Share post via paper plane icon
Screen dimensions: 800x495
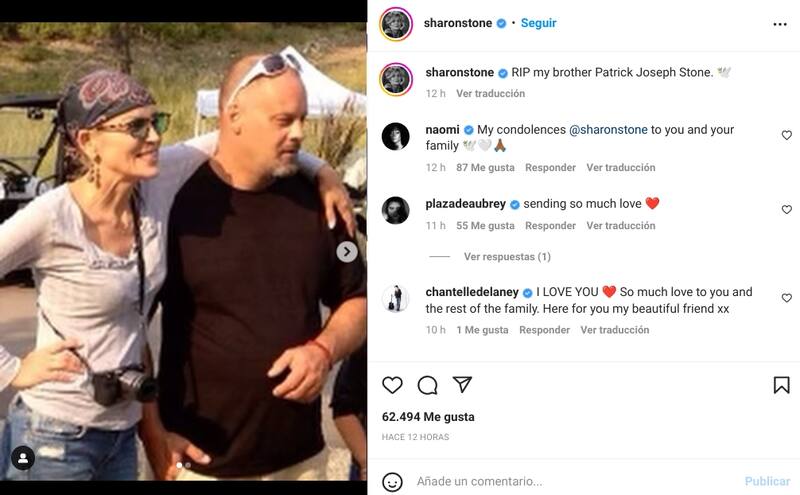click(x=462, y=384)
